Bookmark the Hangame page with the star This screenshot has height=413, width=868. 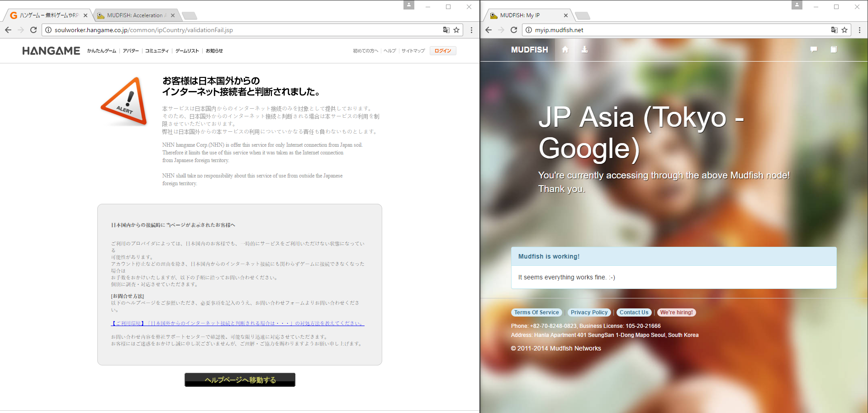pos(456,30)
